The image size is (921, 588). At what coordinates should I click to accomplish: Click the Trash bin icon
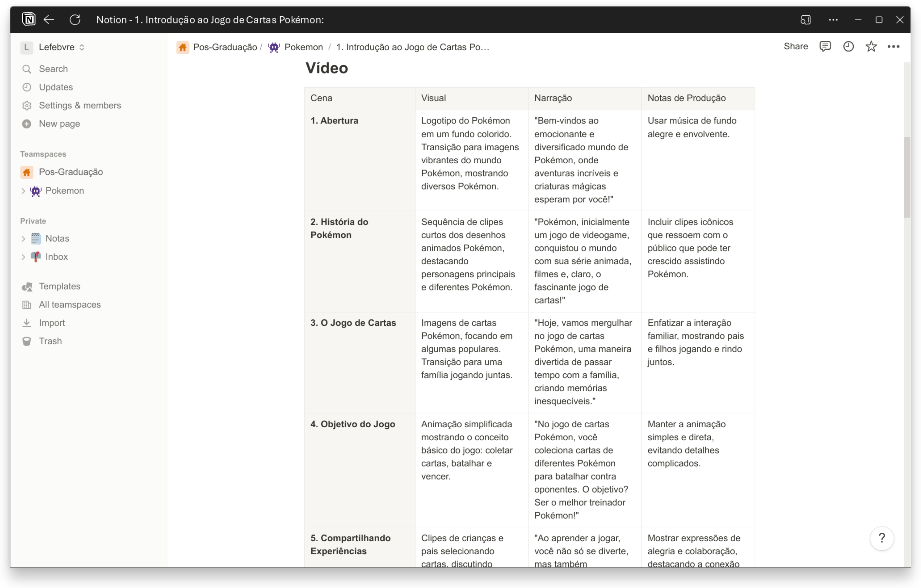pyautogui.click(x=27, y=342)
